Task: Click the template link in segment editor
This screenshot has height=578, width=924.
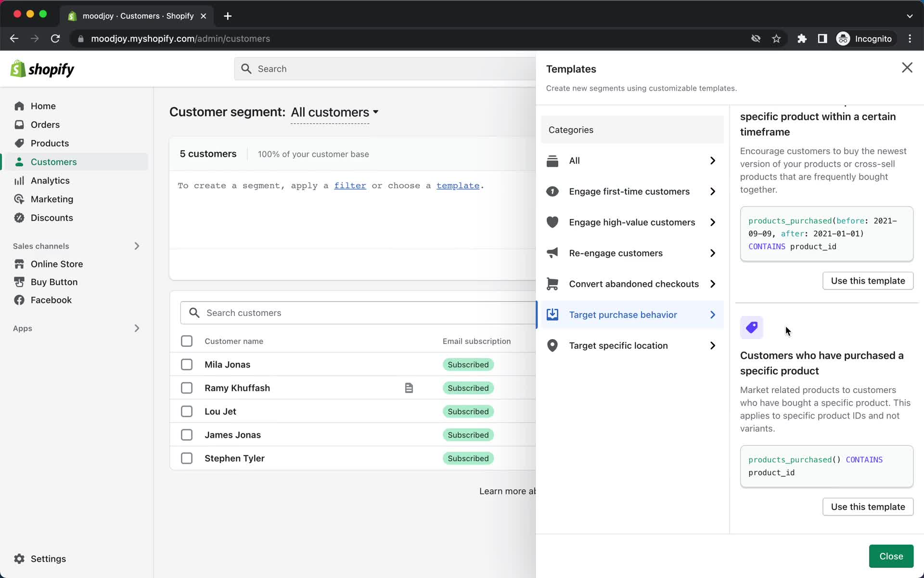Action: 458,186
